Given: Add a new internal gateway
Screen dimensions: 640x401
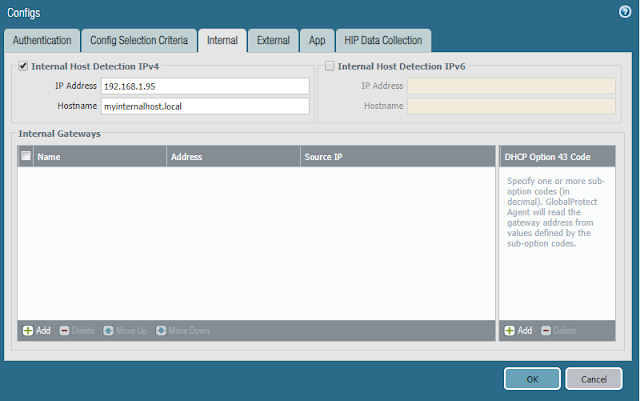Looking at the screenshot, I should coord(36,330).
